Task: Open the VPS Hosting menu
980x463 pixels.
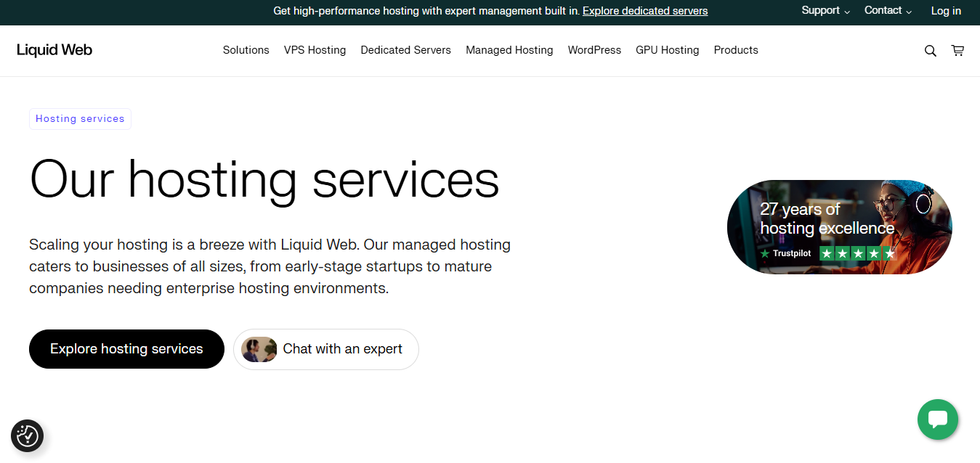Action: 315,50
